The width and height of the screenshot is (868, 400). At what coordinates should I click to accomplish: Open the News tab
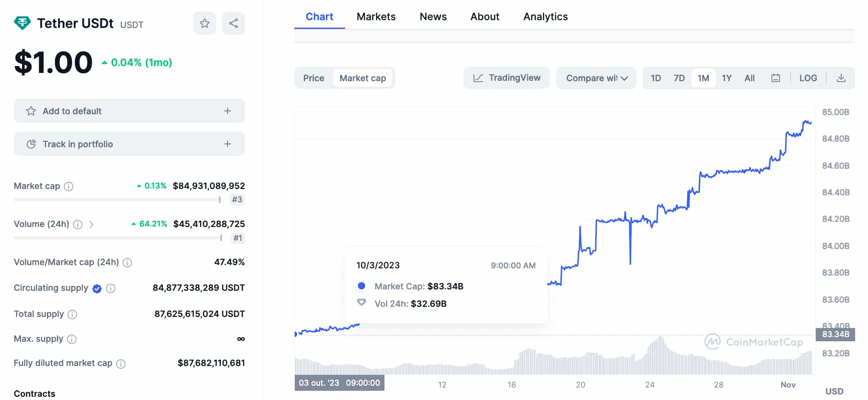433,17
